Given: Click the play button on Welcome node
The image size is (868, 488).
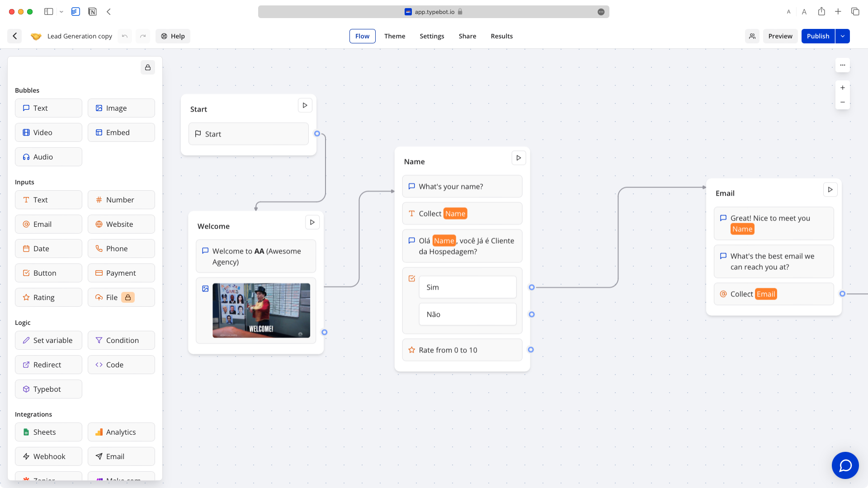Looking at the screenshot, I should tap(312, 222).
